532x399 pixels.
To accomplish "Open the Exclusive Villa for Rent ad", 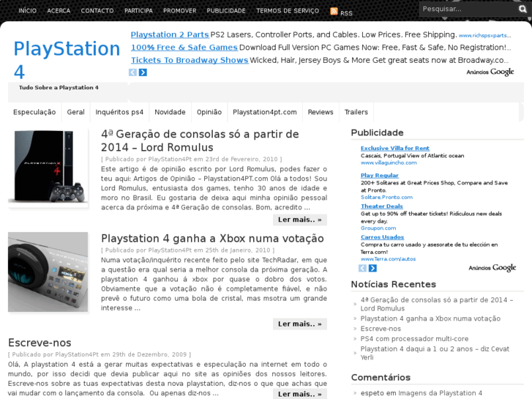I will point(395,149).
